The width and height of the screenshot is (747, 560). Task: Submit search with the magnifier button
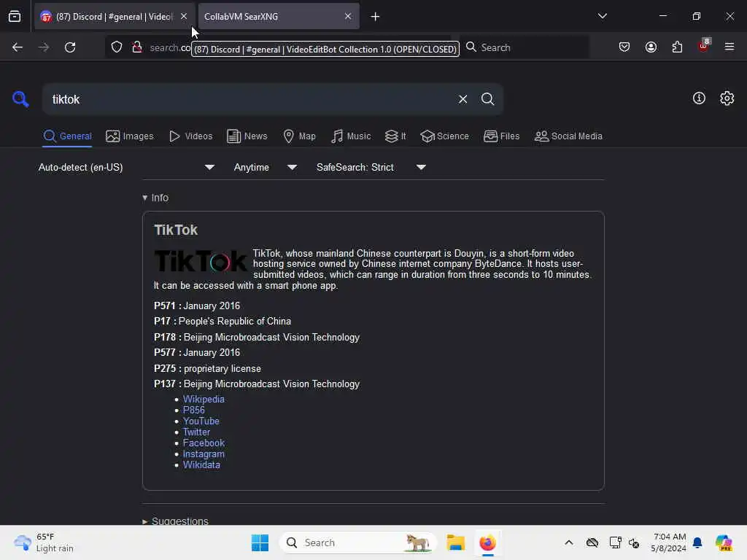click(487, 99)
